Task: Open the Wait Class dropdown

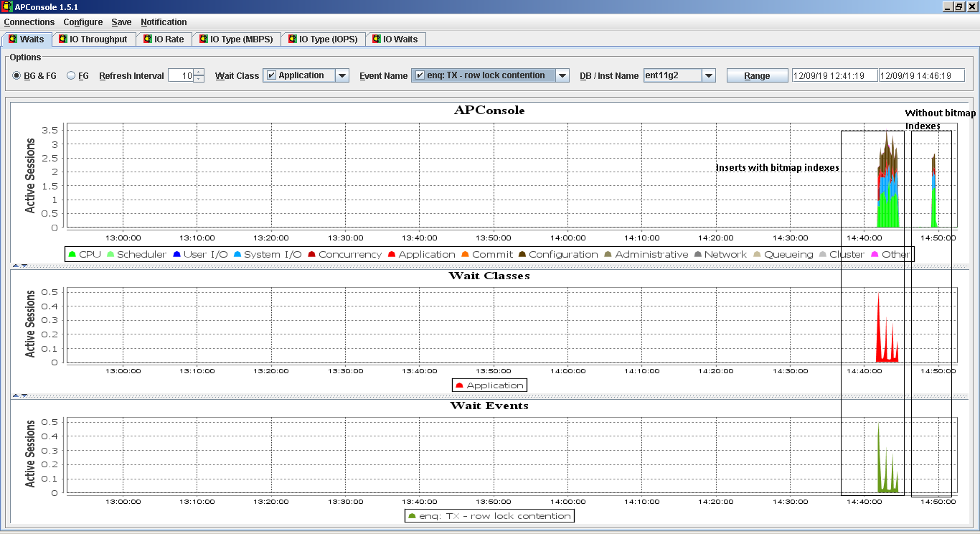Action: [342, 75]
